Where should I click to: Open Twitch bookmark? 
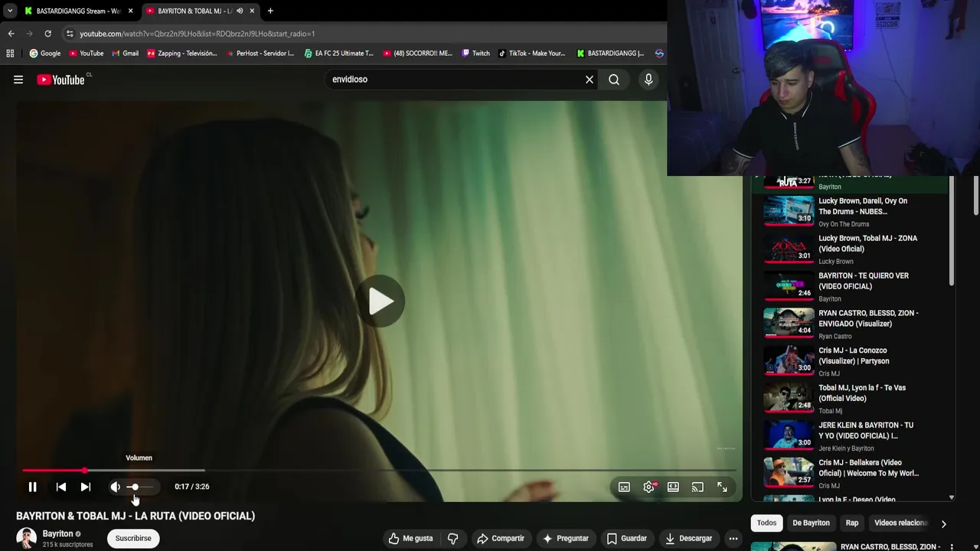click(x=475, y=54)
